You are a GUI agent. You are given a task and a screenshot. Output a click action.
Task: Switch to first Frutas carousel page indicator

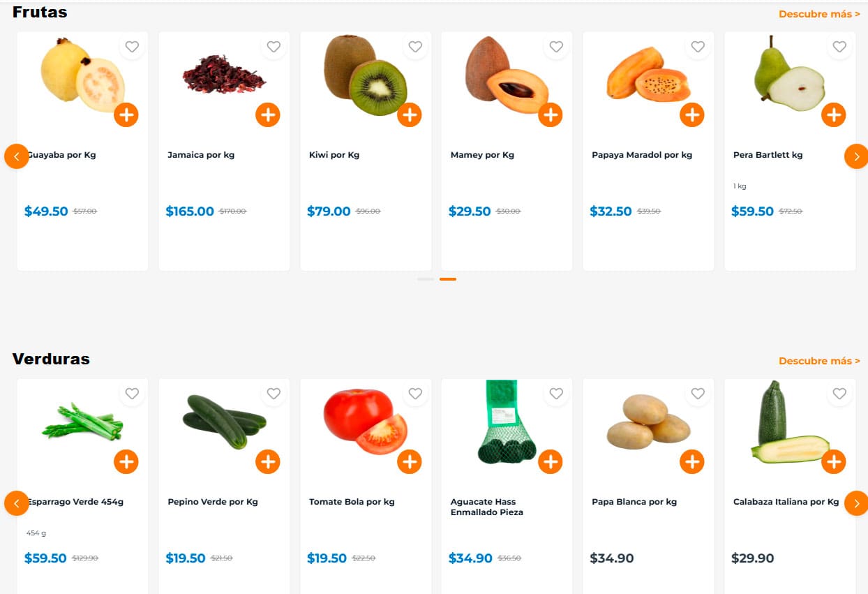pyautogui.click(x=426, y=279)
